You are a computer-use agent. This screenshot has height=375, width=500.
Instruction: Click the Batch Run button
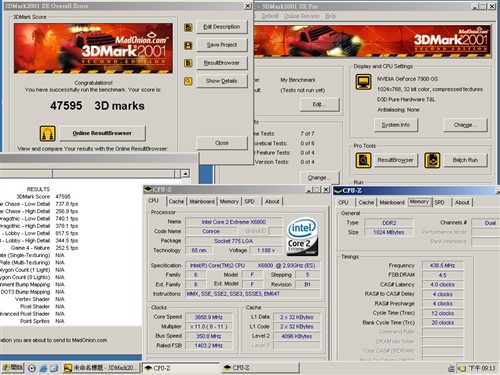pyautogui.click(x=465, y=160)
